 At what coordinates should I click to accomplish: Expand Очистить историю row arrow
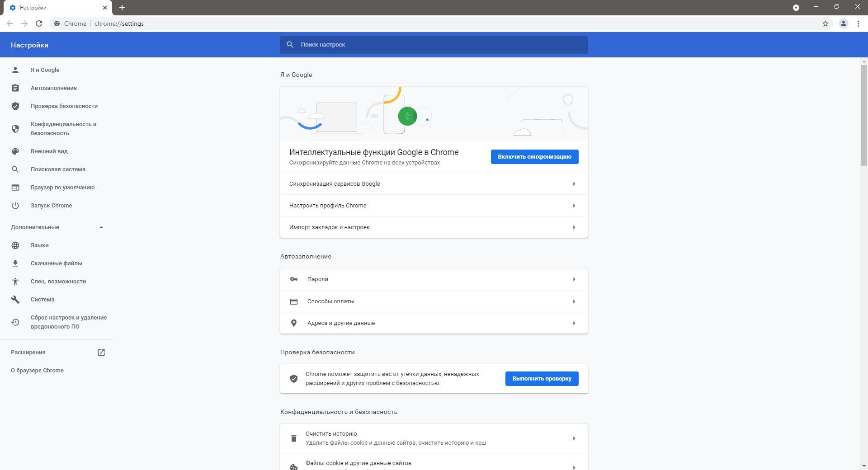[x=574, y=438]
